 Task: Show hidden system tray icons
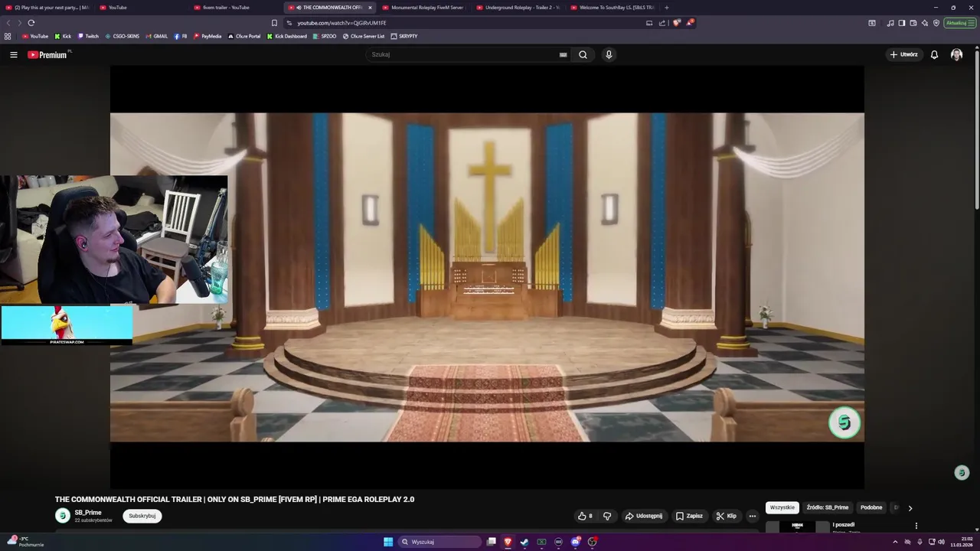tap(895, 542)
